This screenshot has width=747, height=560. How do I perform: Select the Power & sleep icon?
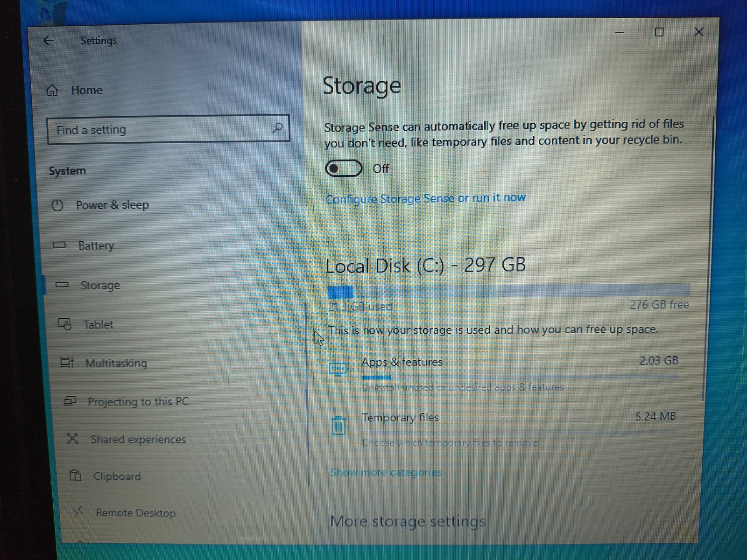57,205
